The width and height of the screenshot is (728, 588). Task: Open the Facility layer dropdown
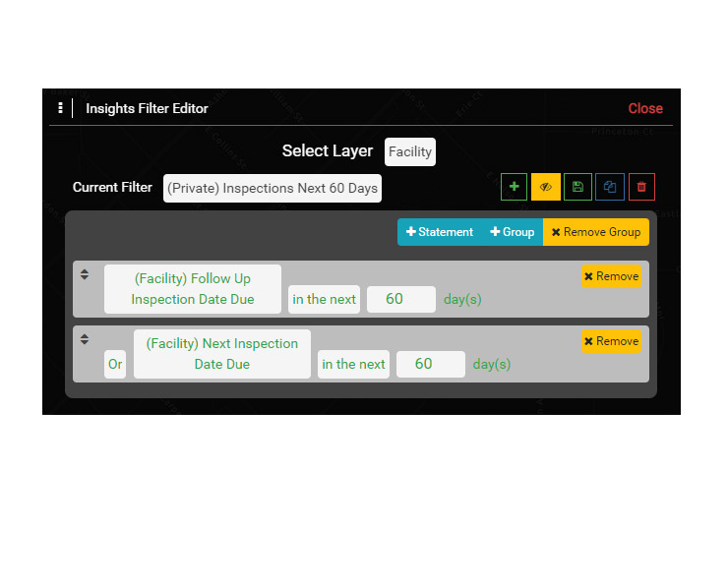[409, 151]
